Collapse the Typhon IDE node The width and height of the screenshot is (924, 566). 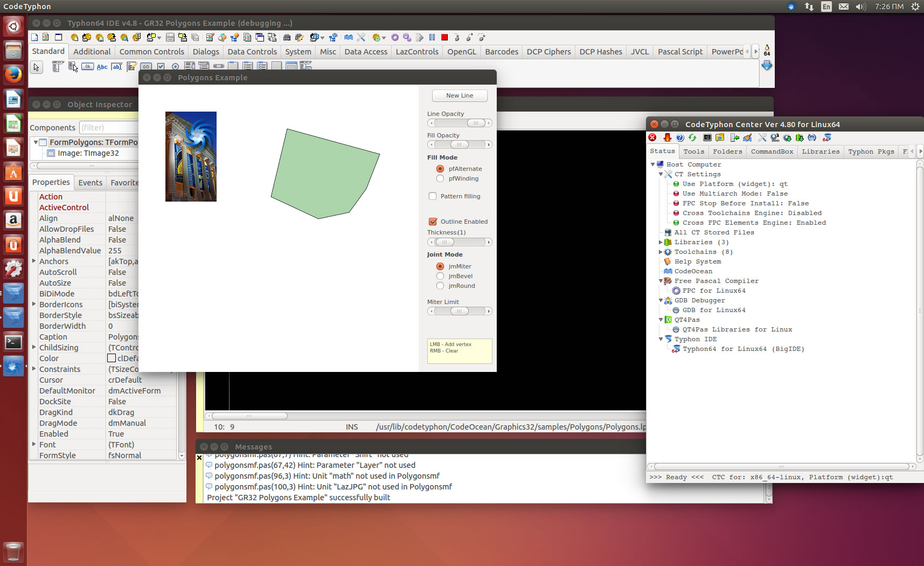(661, 339)
